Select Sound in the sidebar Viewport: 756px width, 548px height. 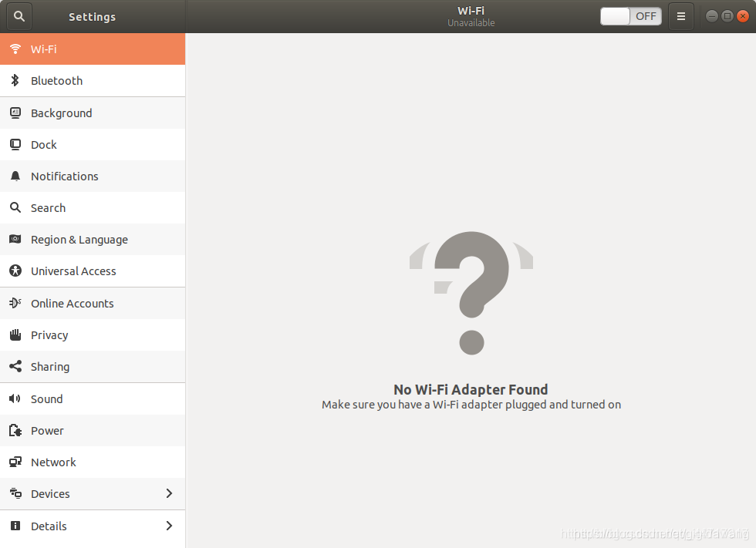pyautogui.click(x=93, y=399)
